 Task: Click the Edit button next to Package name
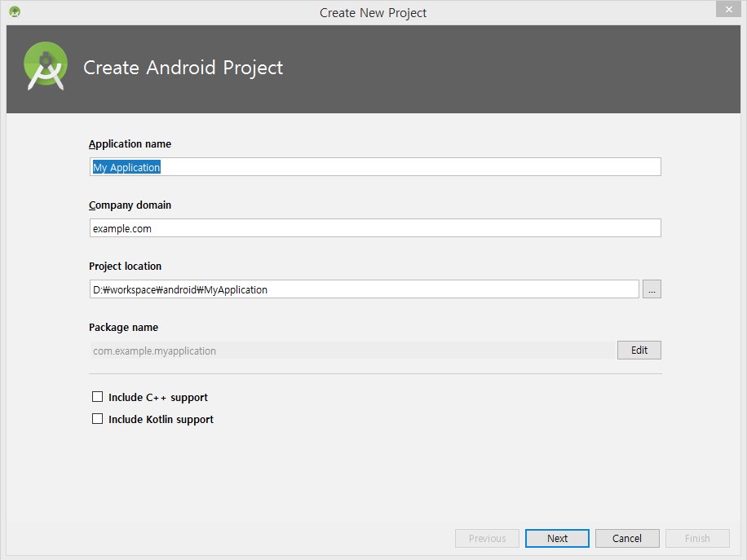click(639, 350)
